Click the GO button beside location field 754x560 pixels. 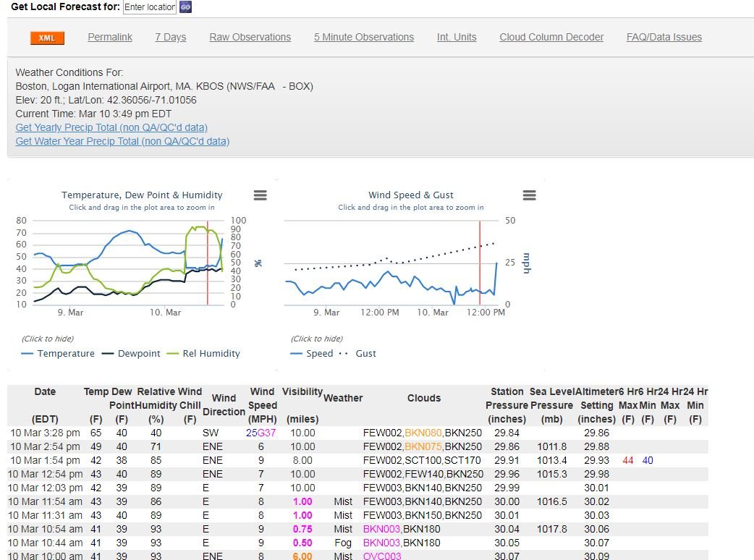tap(185, 7)
